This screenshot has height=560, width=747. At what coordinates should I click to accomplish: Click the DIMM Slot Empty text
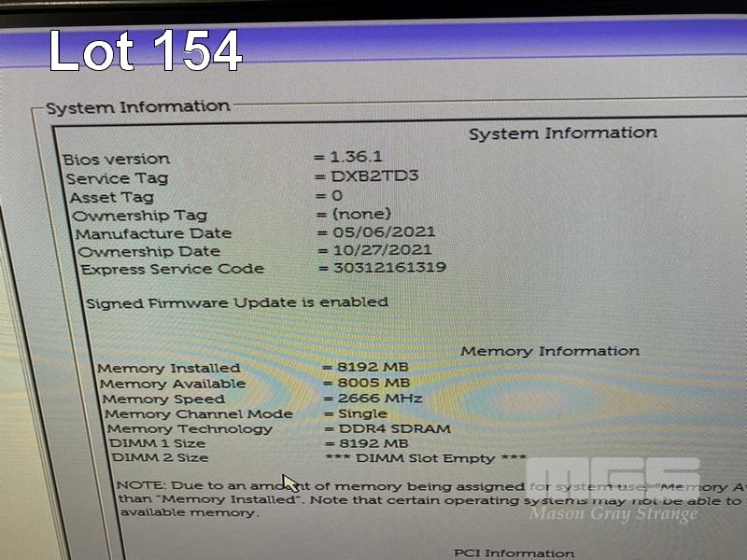pyautogui.click(x=425, y=458)
